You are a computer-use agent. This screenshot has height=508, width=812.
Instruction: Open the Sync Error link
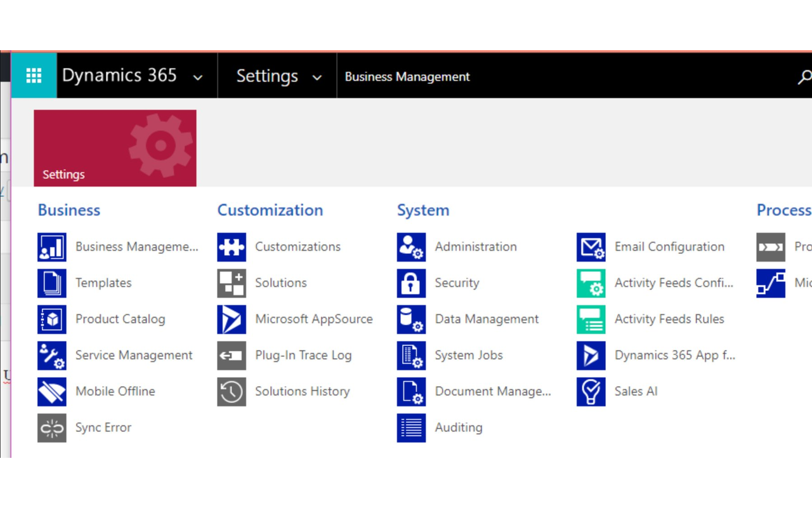tap(103, 428)
